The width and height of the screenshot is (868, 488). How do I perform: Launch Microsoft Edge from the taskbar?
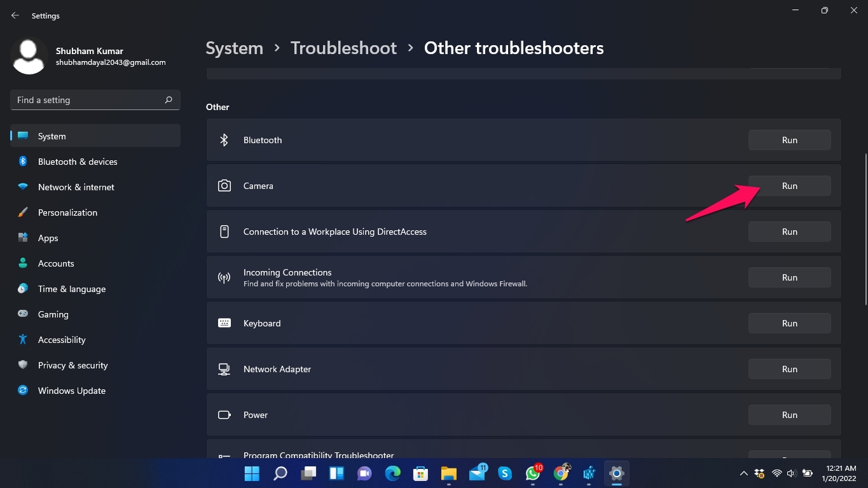point(392,473)
